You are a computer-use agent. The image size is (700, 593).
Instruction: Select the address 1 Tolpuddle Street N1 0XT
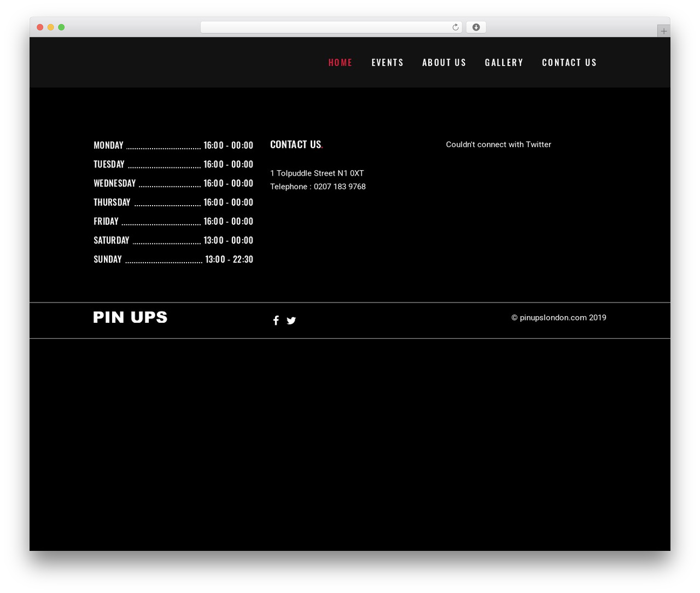pos(317,173)
